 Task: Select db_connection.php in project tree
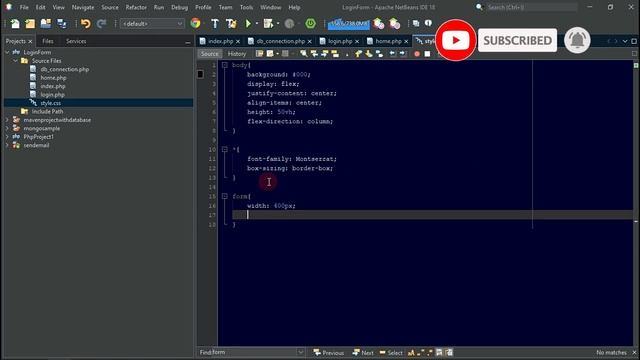point(64,69)
